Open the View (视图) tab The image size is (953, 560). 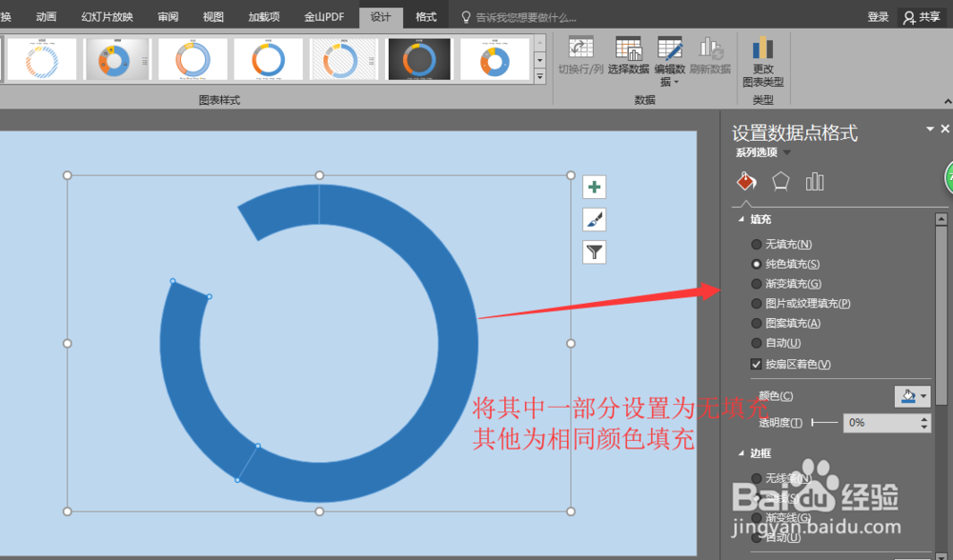[213, 17]
